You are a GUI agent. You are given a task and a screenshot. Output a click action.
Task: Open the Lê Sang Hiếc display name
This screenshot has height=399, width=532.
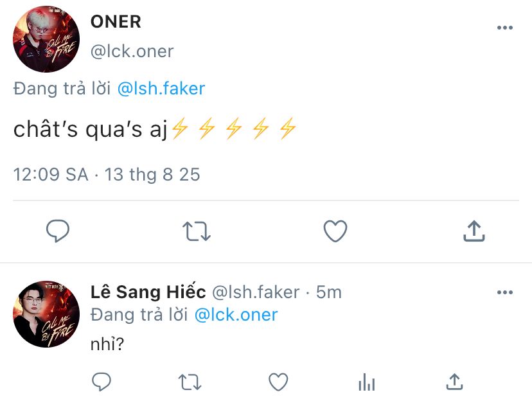[x=148, y=292]
